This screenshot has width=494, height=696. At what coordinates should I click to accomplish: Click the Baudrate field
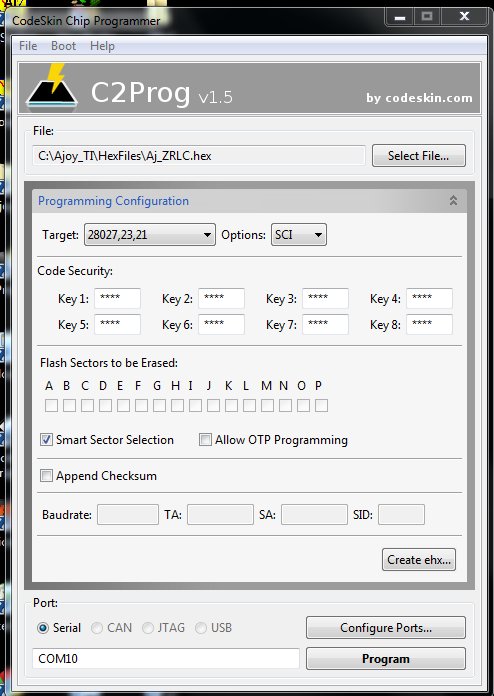click(x=128, y=514)
